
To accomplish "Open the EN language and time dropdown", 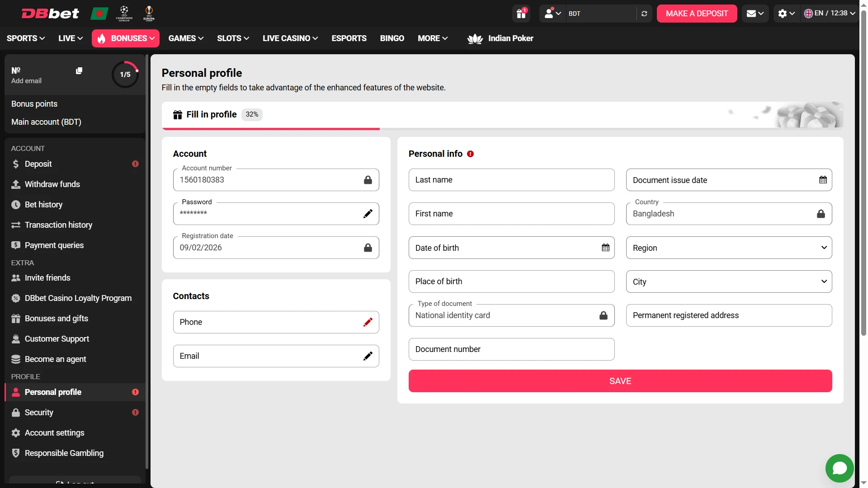I will pos(829,13).
